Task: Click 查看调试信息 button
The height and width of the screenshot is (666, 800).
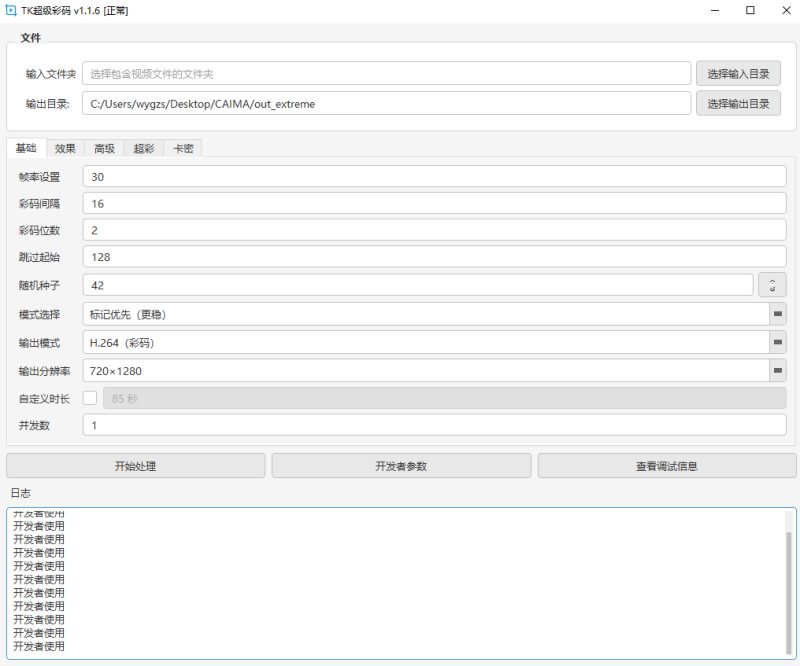Action: point(666,466)
